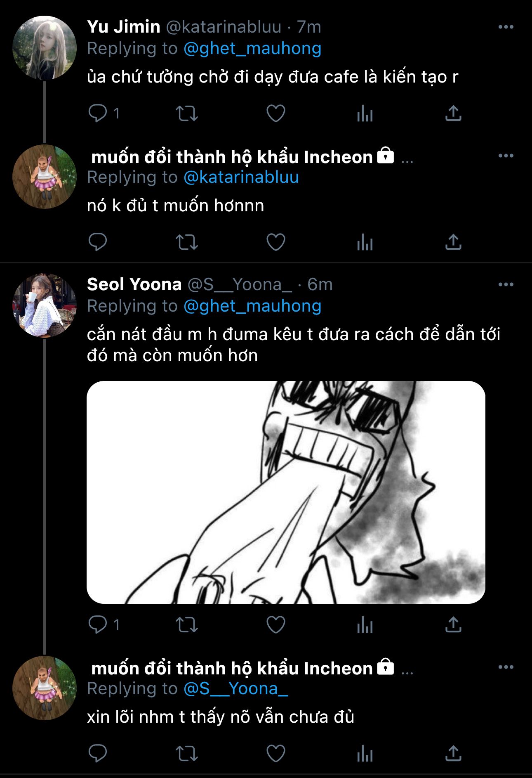Viewport: 532px width, 778px height.
Task: Share the reply "xin lỗi nhm" tweet
Action: click(x=453, y=754)
